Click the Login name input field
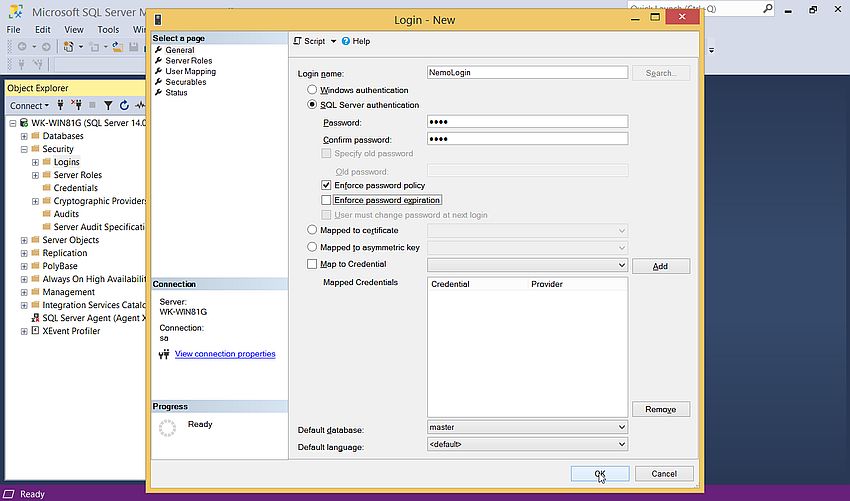Viewport: 850px width, 501px height. [527, 72]
